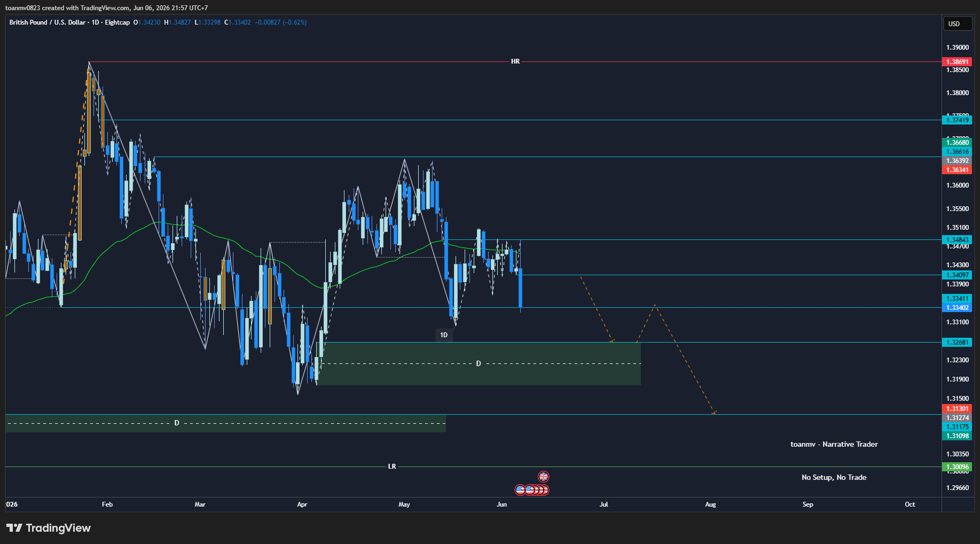Click the 1.31900 price scale value
Screen dimensions: 980x544
tap(958, 379)
